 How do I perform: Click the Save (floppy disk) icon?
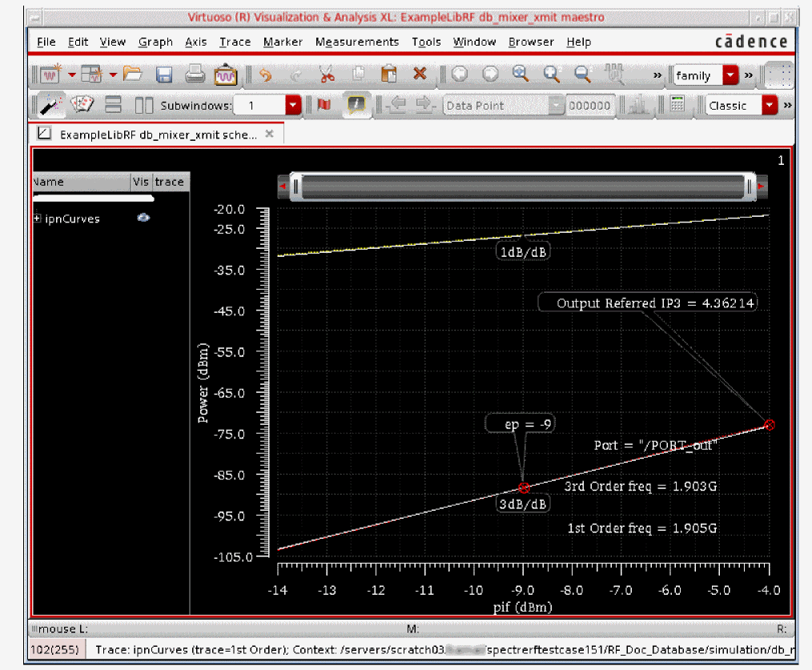tap(164, 74)
